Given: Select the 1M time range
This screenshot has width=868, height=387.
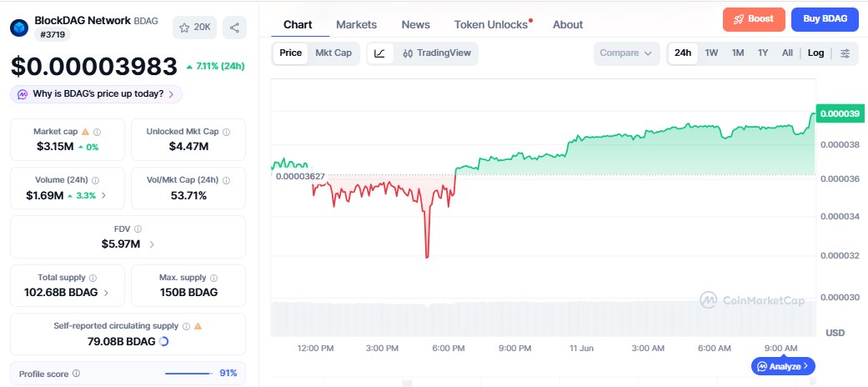Looking at the screenshot, I should (737, 53).
